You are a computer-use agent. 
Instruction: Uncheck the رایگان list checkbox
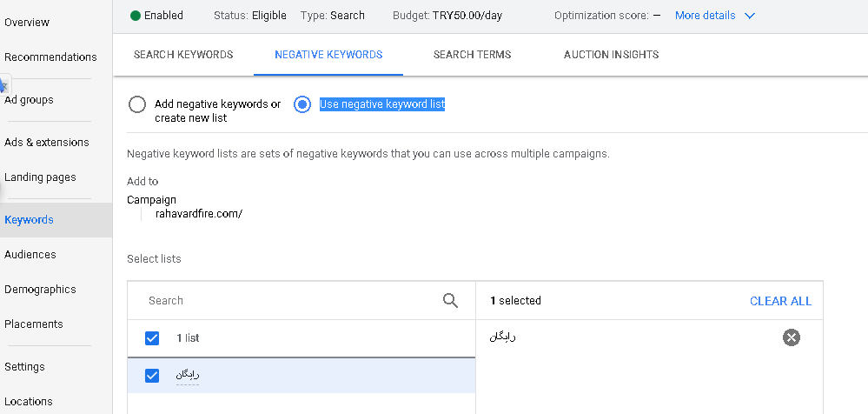pyautogui.click(x=152, y=376)
